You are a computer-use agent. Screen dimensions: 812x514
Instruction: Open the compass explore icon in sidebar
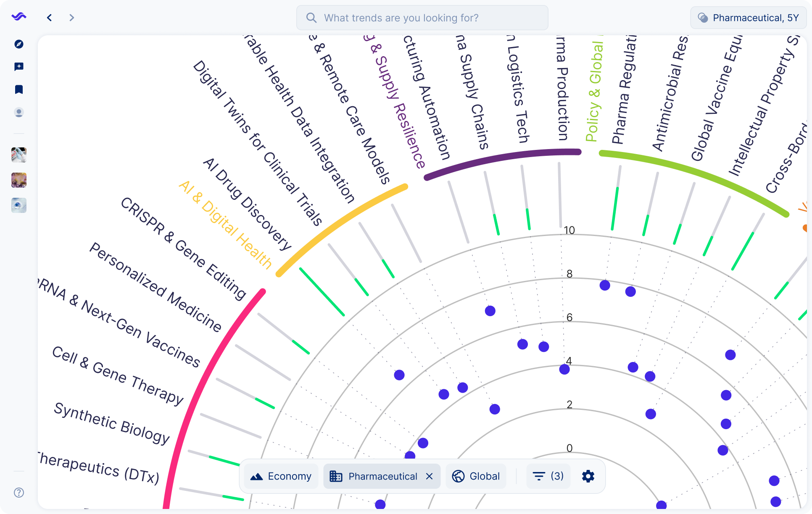(x=19, y=44)
